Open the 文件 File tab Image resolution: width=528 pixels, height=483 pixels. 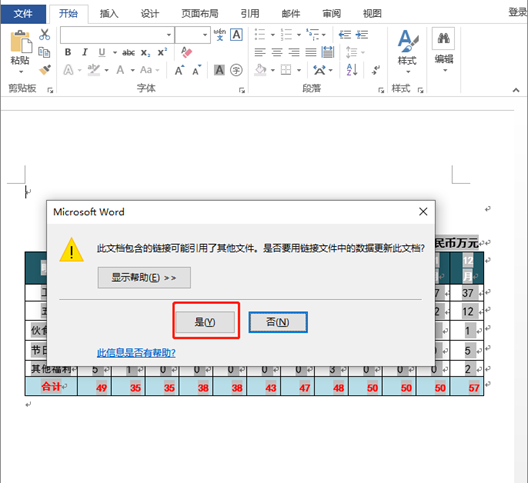(23, 14)
